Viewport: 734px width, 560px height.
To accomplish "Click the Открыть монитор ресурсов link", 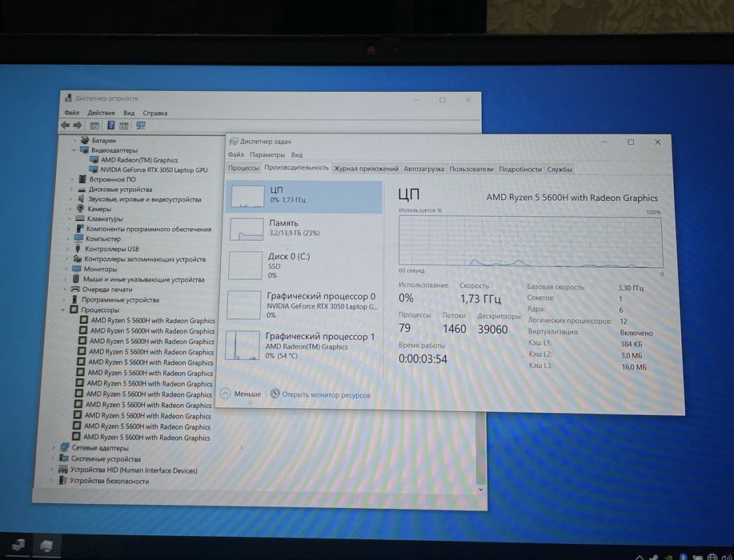I will [327, 395].
